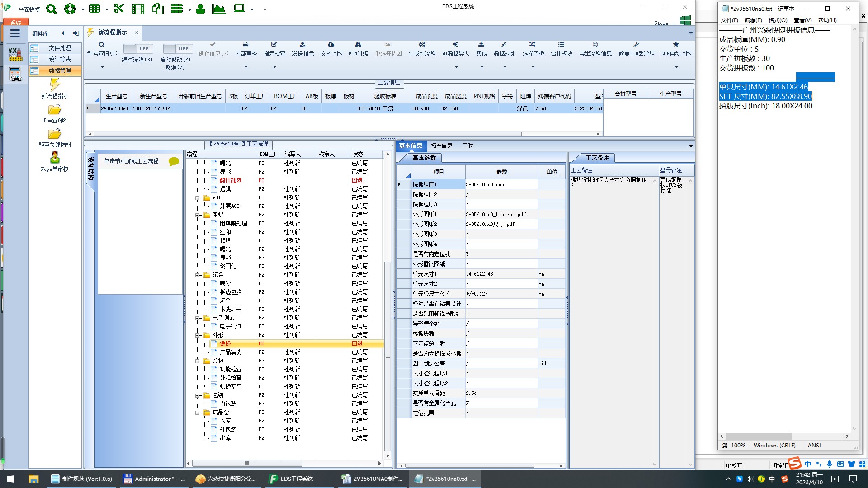868x488 pixels.
Task: Collapse the 包装 tree folder
Action: [x=198, y=395]
